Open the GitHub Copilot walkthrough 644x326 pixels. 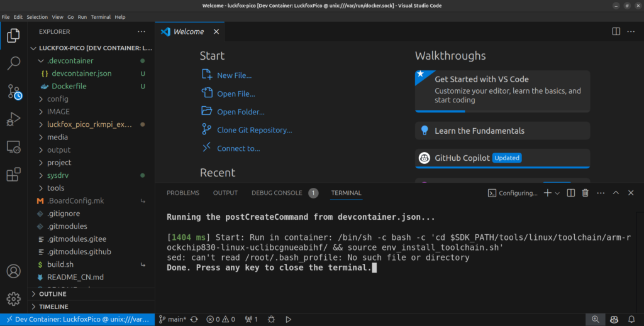pyautogui.click(x=502, y=158)
